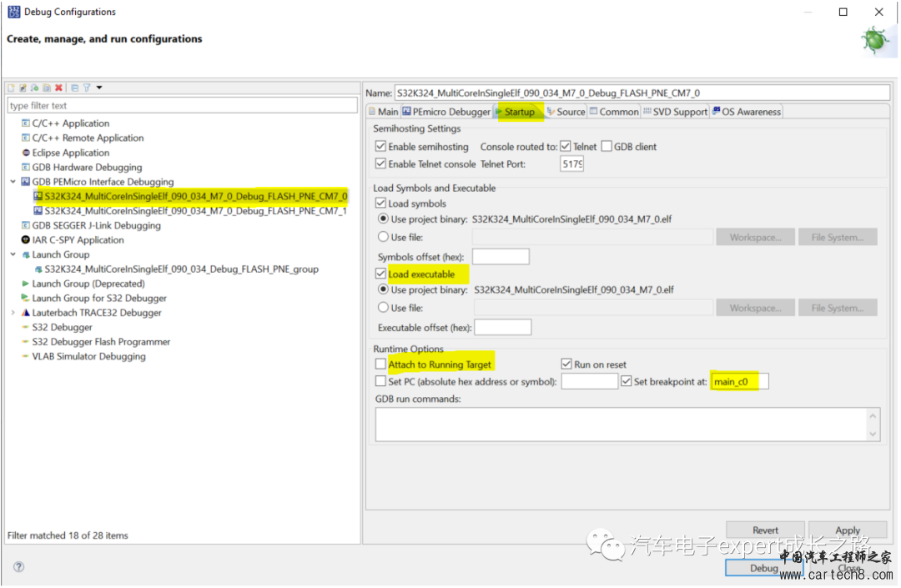901x588 pixels.
Task: Switch to the Common tab
Action: point(614,112)
